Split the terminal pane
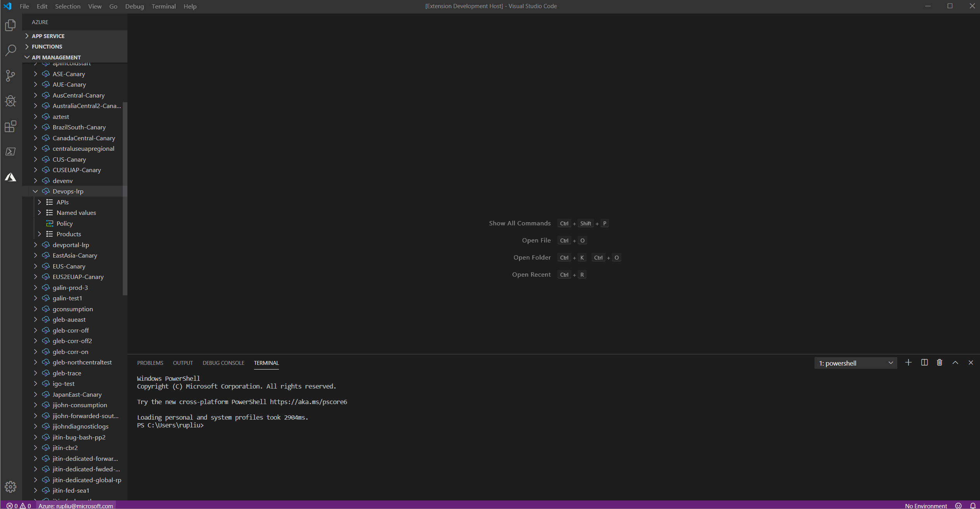Image resolution: width=980 pixels, height=509 pixels. tap(924, 363)
